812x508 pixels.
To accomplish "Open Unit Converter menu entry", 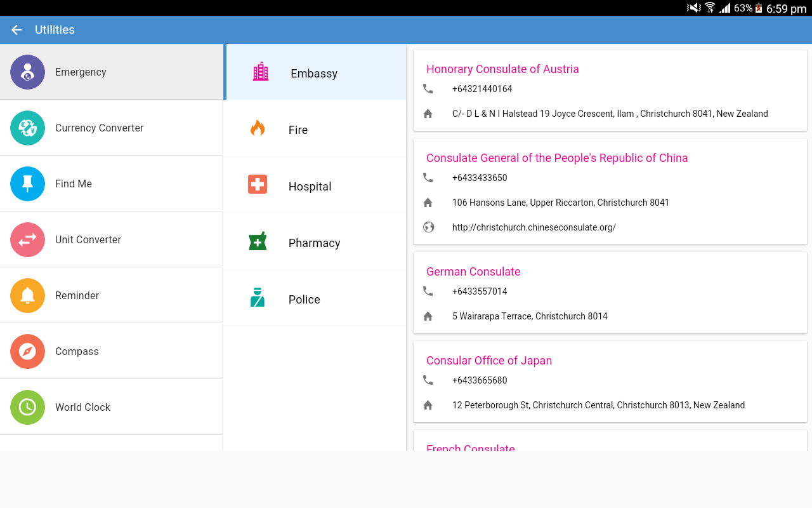I will [111, 239].
